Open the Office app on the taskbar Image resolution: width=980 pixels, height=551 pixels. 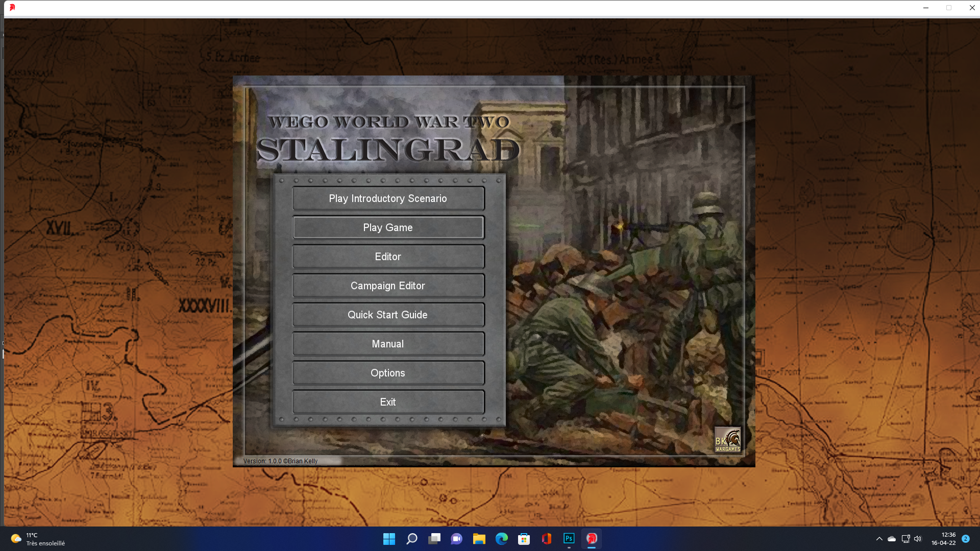click(x=546, y=539)
